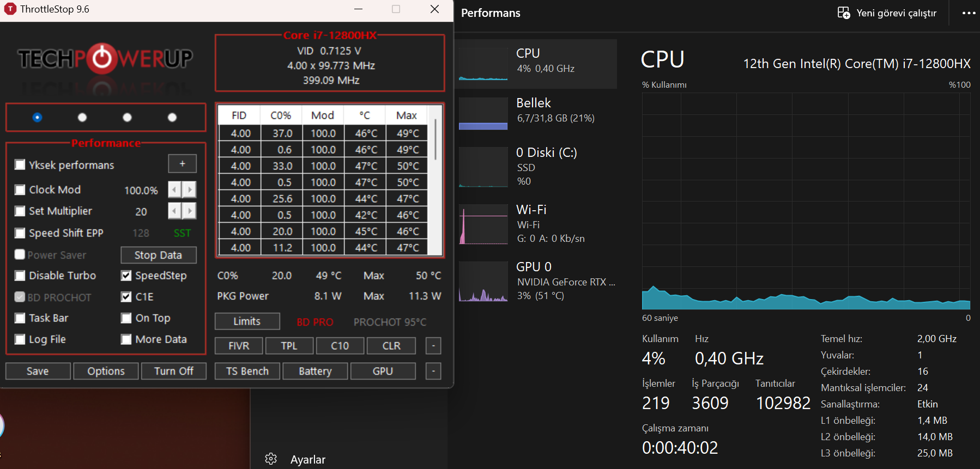
Task: Click the CPU usage graph in Task Manager
Action: (x=806, y=201)
